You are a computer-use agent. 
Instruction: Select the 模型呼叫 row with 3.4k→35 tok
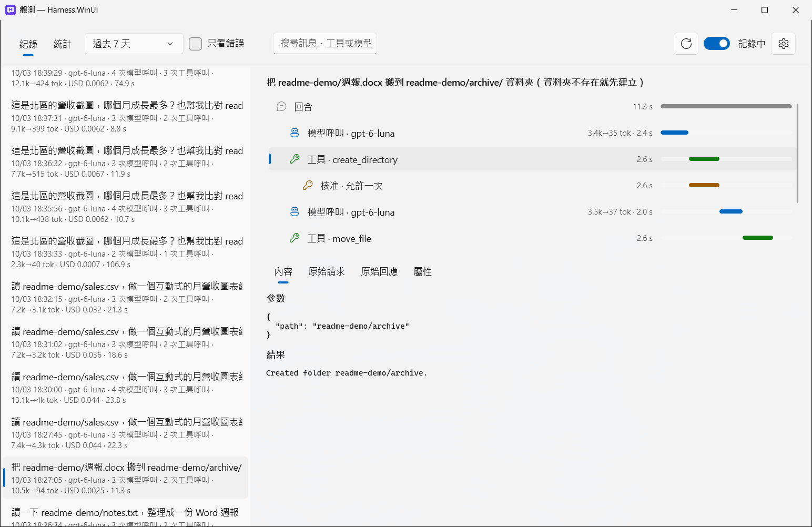[x=532, y=133]
